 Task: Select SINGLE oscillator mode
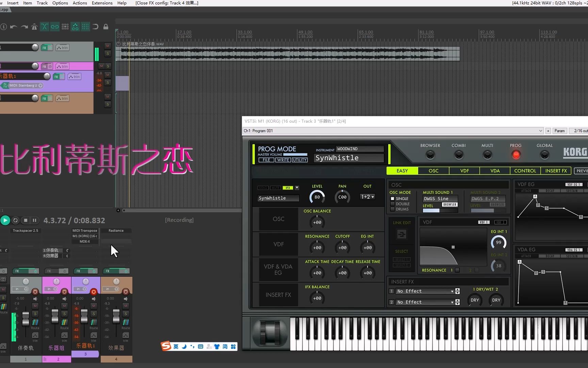click(392, 199)
